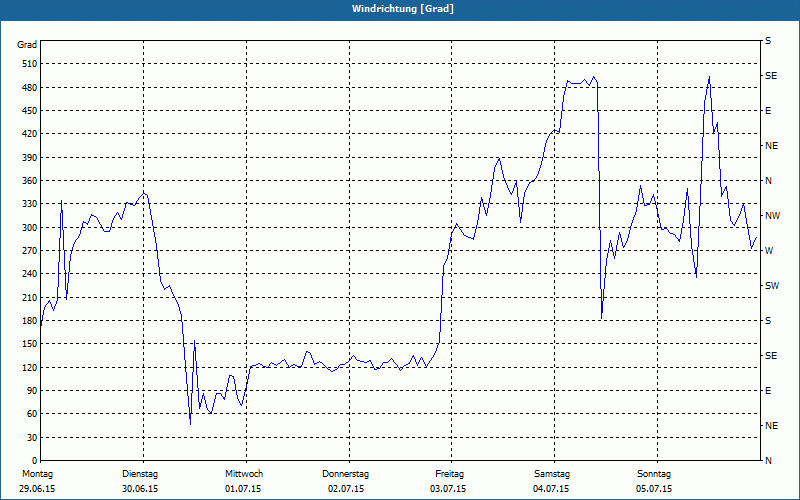Click the 'Samstag' day label
Viewport: 800px width, 500px height.
point(552,474)
